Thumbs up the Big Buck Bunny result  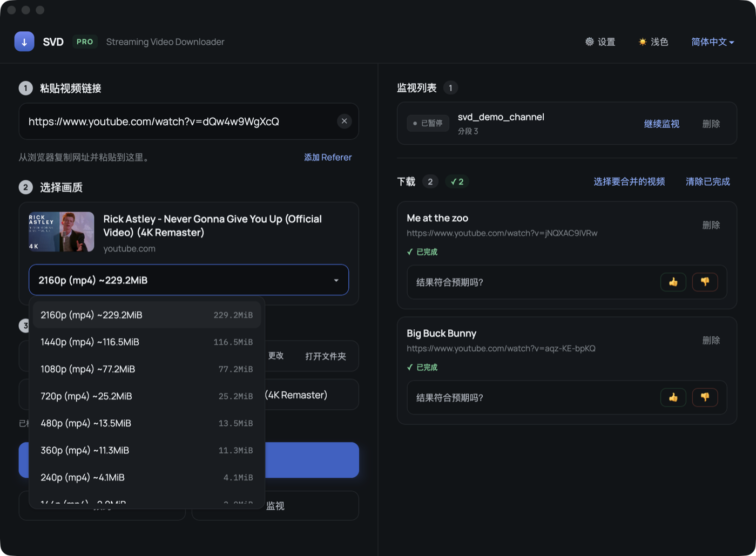click(x=673, y=397)
